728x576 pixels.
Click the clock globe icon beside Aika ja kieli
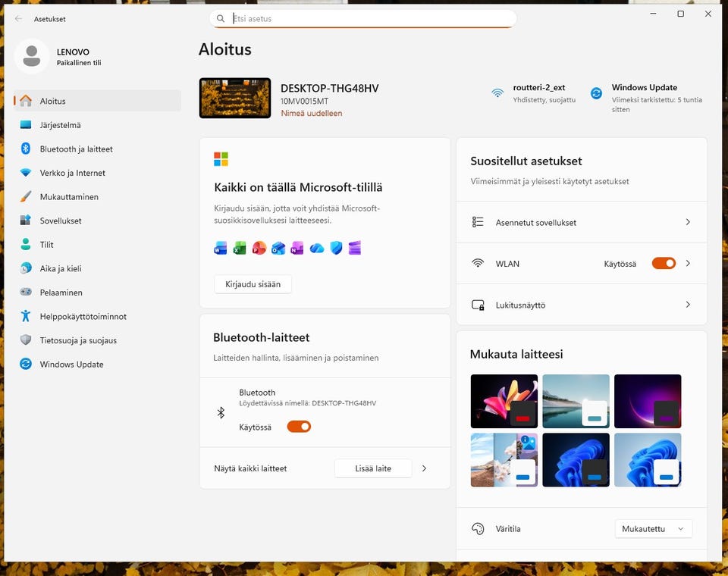26,268
